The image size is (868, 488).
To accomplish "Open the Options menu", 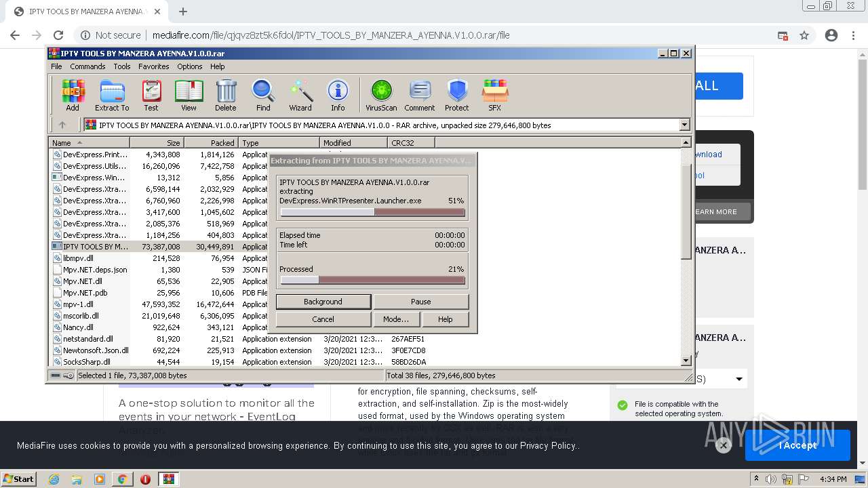I will tap(190, 66).
